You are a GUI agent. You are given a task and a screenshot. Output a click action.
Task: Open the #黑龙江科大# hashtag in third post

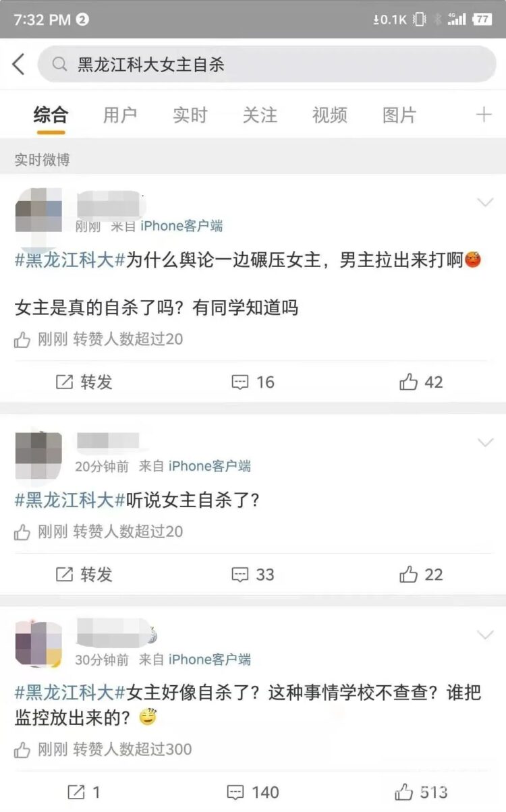[x=70, y=693]
